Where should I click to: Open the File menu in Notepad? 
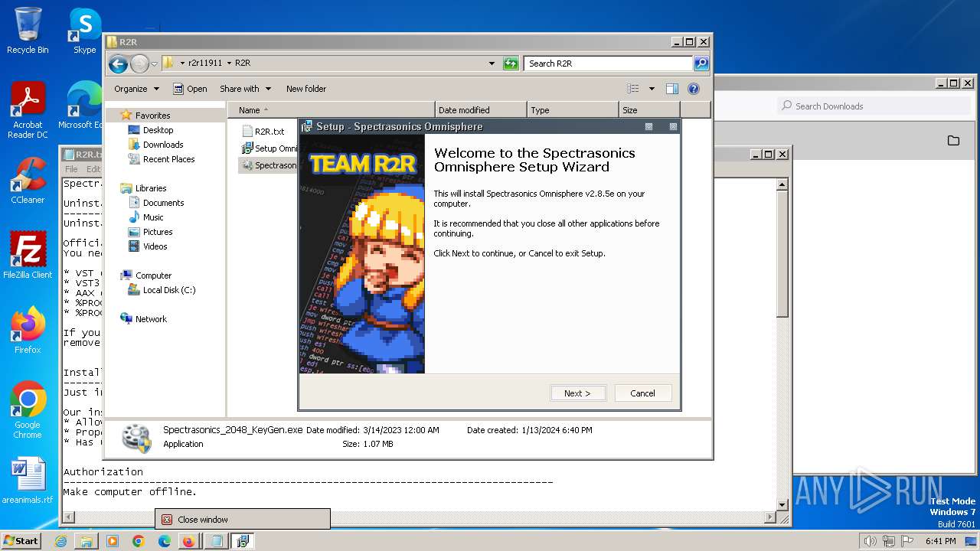pyautogui.click(x=71, y=169)
